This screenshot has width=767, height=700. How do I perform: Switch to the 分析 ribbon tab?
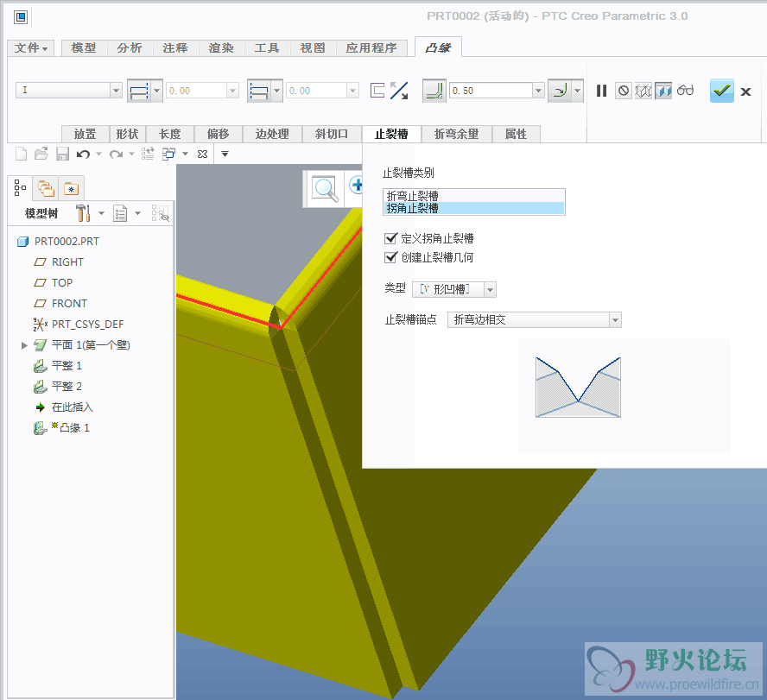click(x=130, y=48)
